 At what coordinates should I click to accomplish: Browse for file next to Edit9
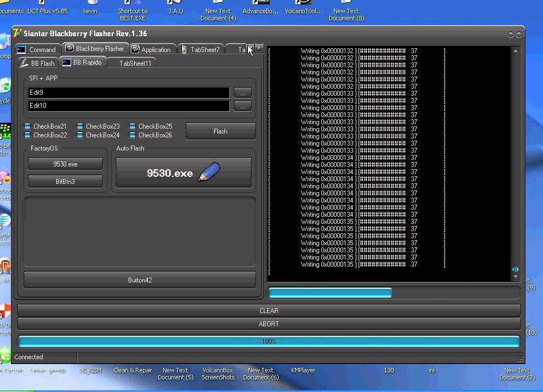[x=242, y=93]
